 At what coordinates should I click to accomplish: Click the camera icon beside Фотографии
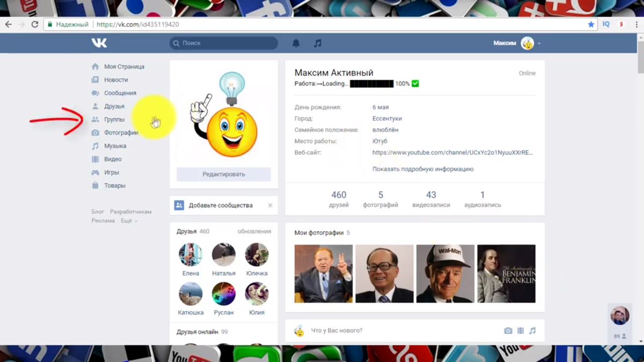pyautogui.click(x=95, y=132)
